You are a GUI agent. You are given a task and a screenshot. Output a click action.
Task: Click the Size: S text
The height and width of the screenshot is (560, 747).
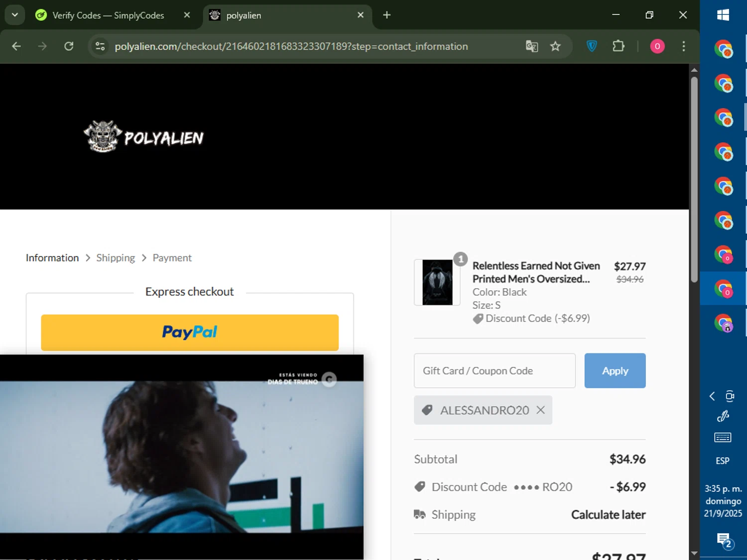pyautogui.click(x=487, y=305)
